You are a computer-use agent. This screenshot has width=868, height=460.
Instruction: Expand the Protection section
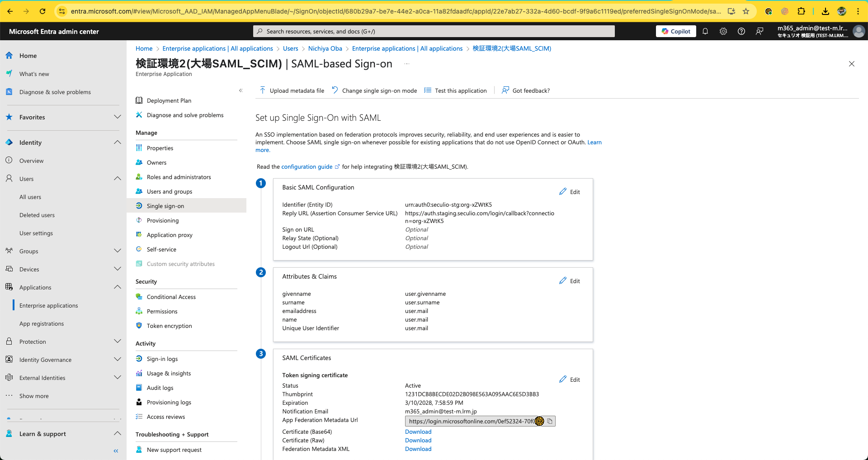(x=118, y=341)
